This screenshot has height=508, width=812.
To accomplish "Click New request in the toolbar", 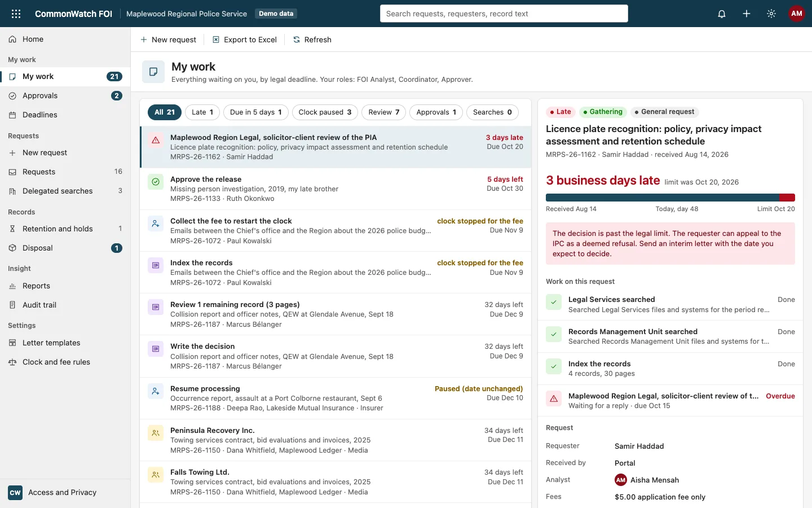I will coord(168,40).
